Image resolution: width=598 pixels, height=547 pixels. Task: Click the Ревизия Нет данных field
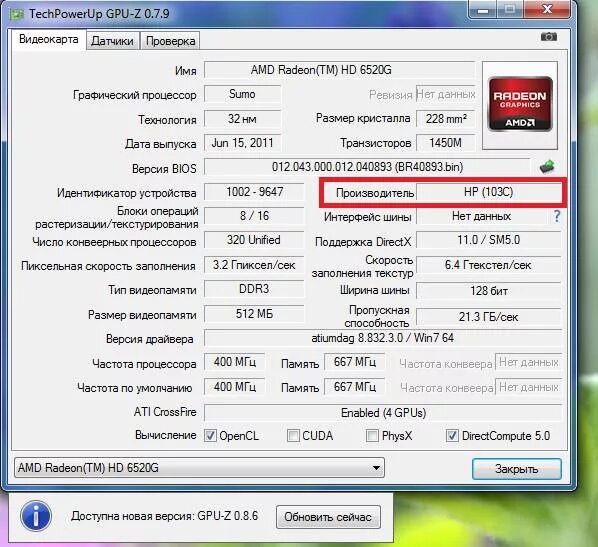(x=446, y=94)
